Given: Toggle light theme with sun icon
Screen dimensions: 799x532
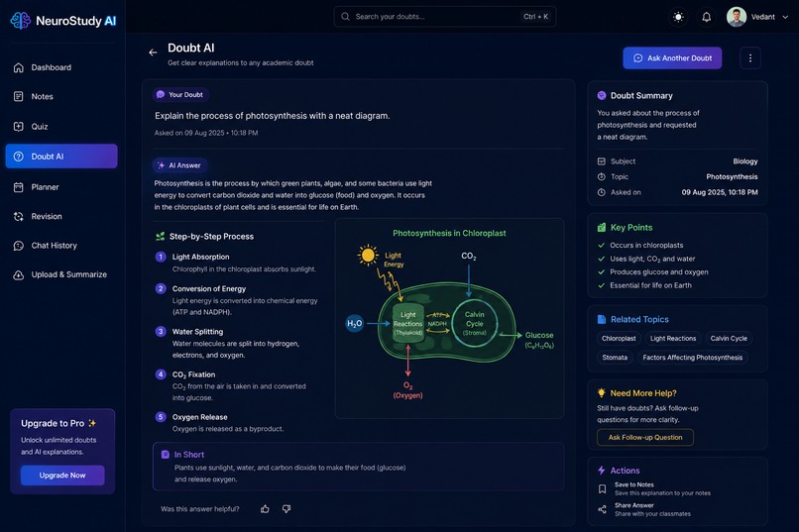Looking at the screenshot, I should click(x=678, y=17).
